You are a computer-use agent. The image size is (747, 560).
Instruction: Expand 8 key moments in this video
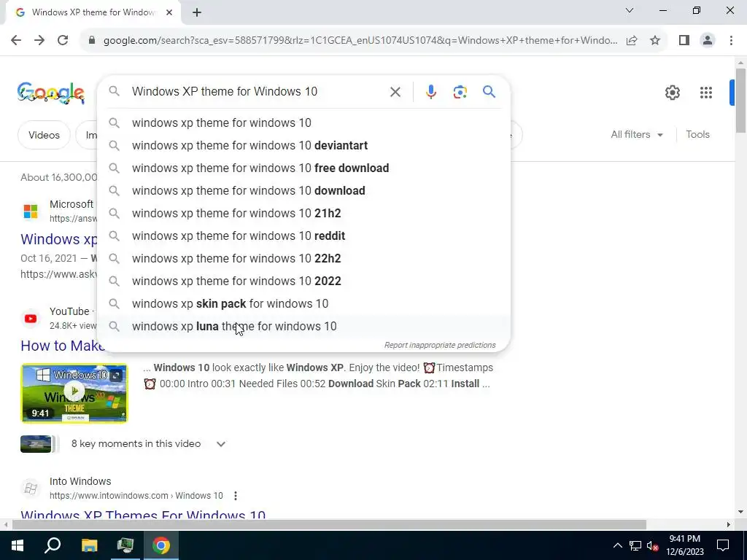click(220, 444)
